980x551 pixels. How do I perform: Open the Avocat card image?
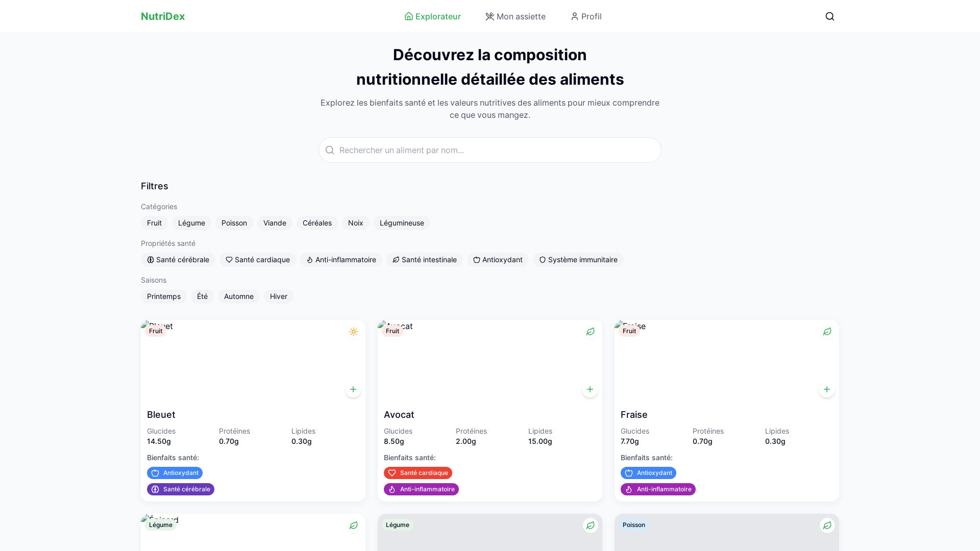(x=490, y=361)
